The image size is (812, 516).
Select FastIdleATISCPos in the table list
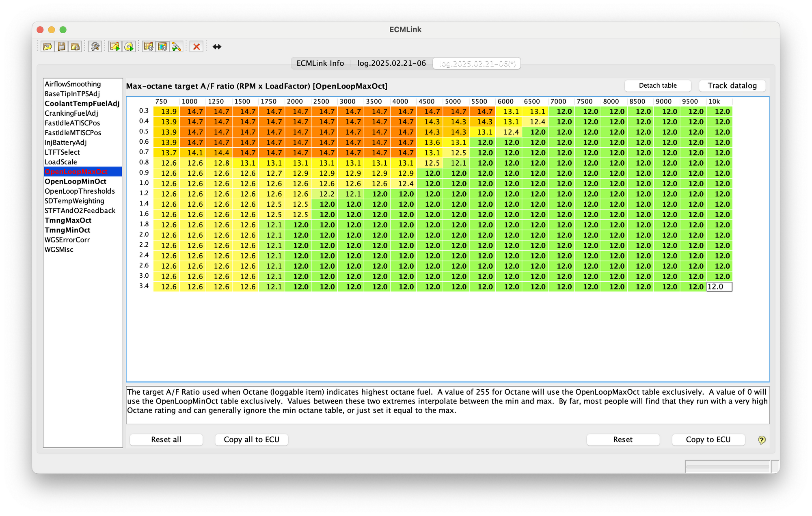coord(83,123)
